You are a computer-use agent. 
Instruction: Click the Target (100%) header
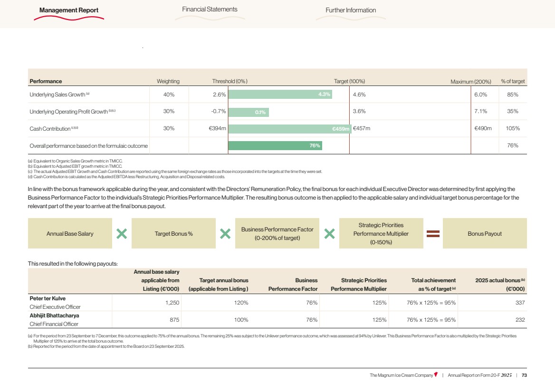[x=349, y=81]
